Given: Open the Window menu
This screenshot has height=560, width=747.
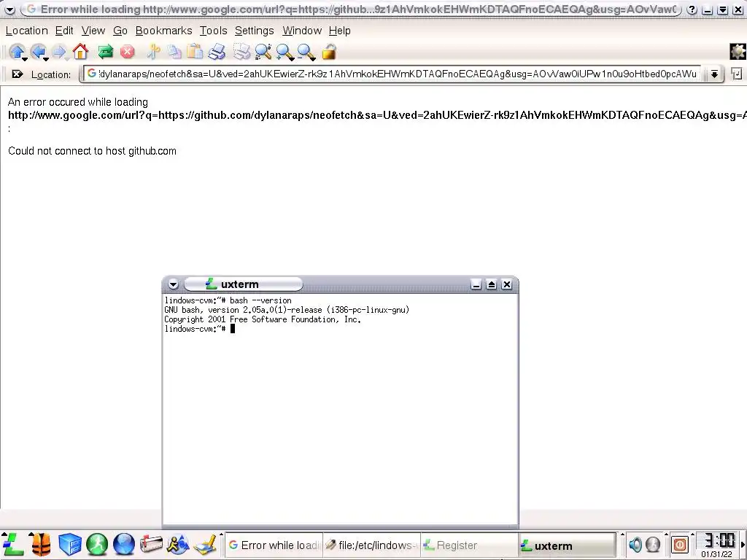Looking at the screenshot, I should point(302,31).
